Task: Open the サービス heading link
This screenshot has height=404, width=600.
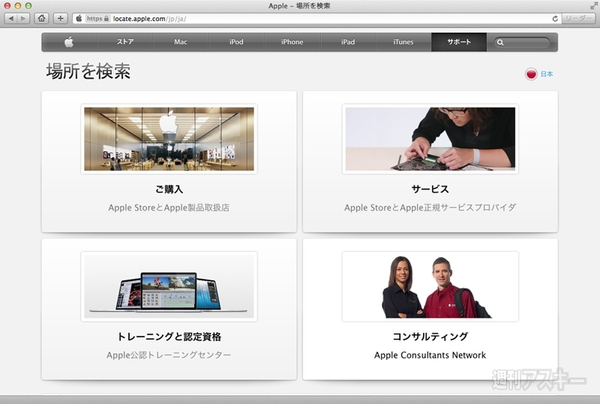Action: pos(430,189)
